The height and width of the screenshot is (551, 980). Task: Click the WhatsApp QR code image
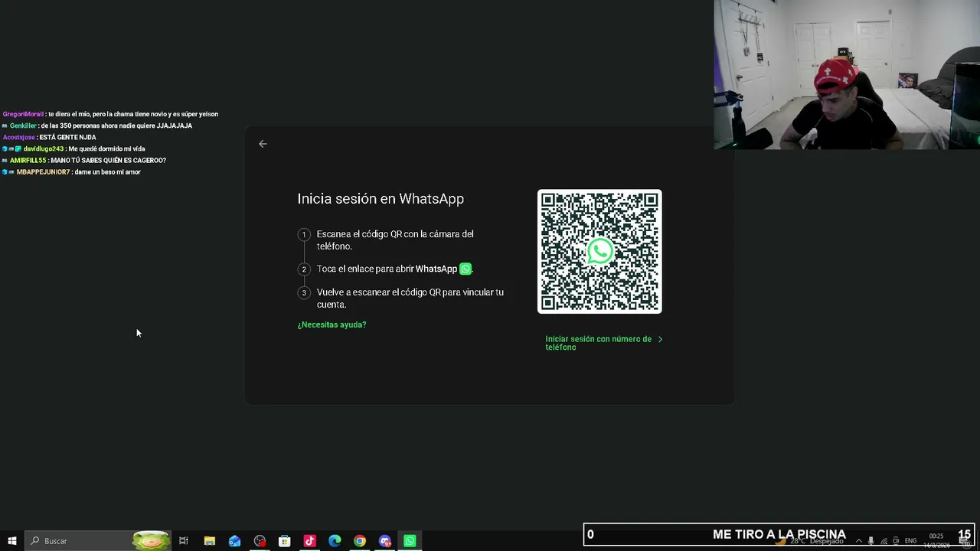599,251
